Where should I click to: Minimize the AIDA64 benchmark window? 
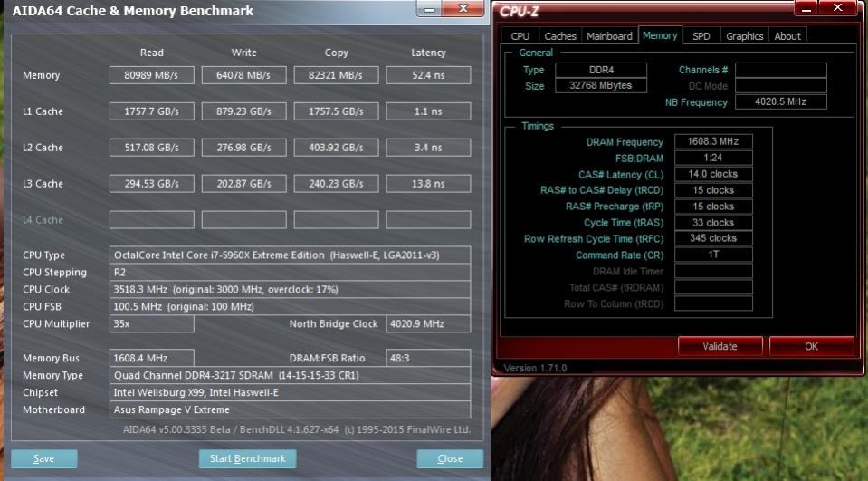click(430, 9)
